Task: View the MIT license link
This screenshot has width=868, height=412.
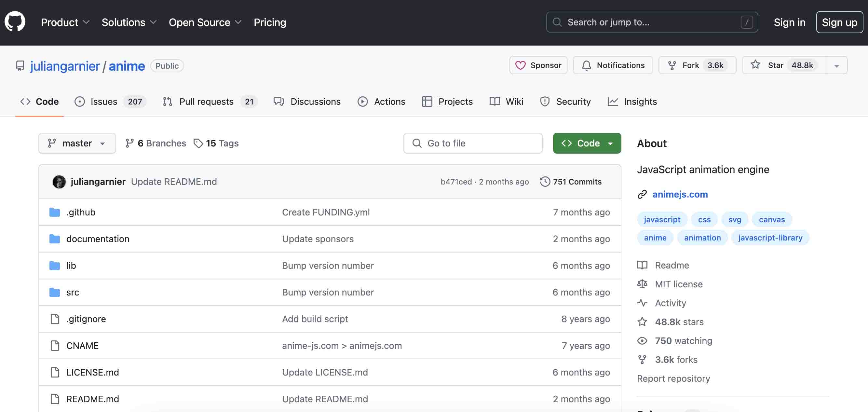Action: (670, 284)
